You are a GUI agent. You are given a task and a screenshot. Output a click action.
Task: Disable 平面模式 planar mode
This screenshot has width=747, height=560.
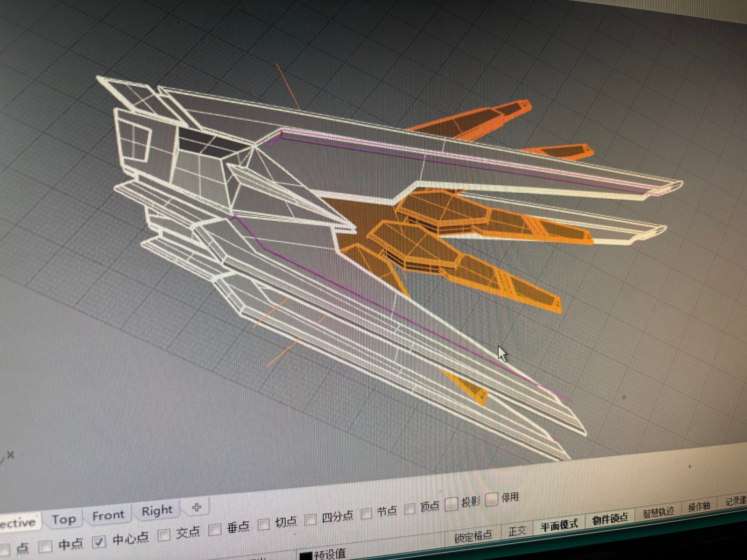click(x=559, y=525)
